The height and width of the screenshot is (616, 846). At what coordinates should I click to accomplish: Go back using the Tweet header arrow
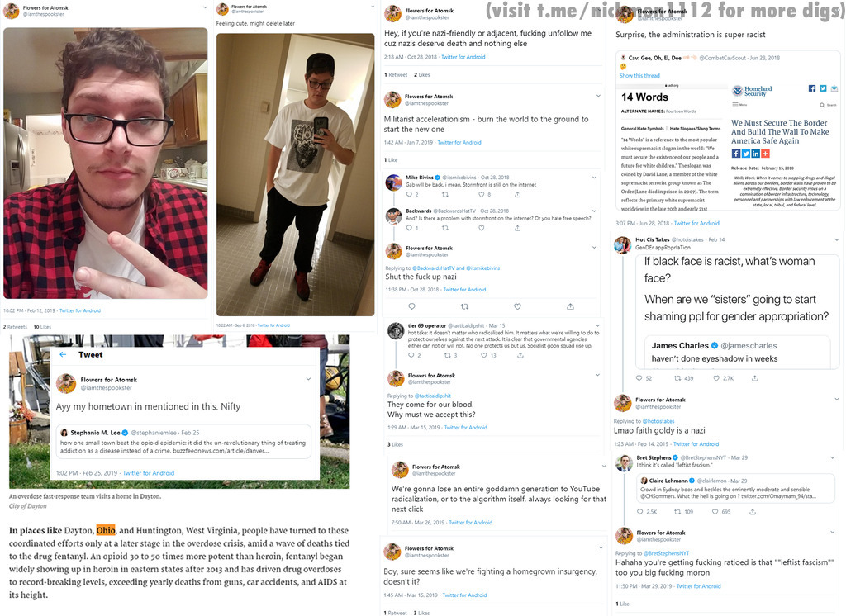[63, 354]
